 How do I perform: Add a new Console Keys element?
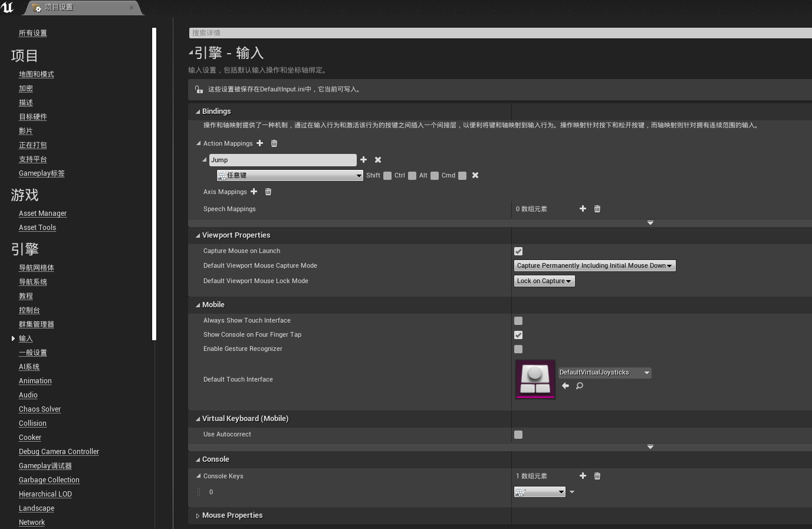point(583,476)
